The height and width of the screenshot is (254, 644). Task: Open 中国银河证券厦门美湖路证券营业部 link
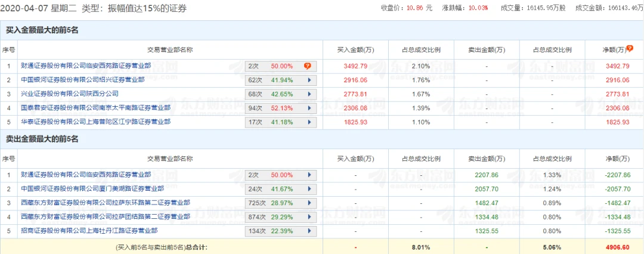(x=92, y=188)
